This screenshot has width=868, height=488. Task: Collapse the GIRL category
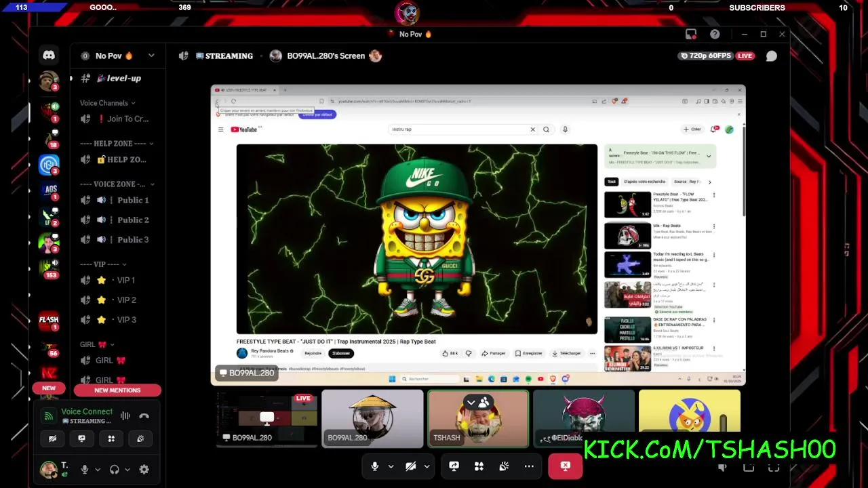point(97,344)
